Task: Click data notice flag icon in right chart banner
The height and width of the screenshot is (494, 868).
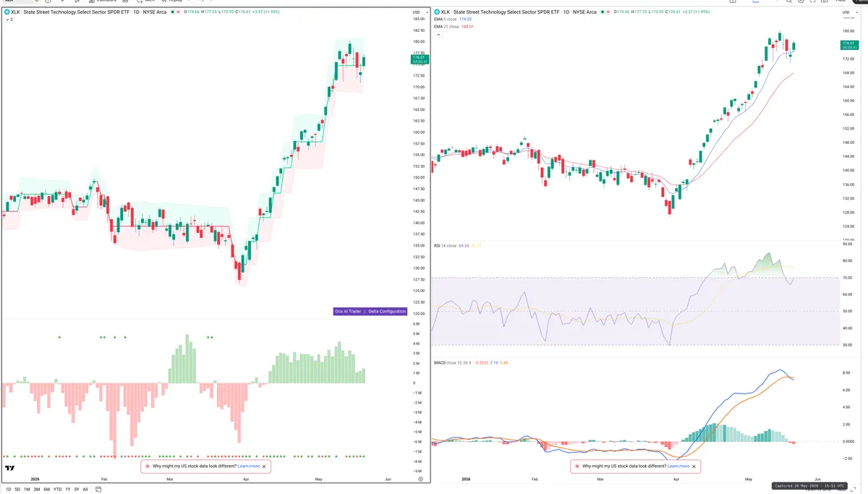Action: (576, 467)
